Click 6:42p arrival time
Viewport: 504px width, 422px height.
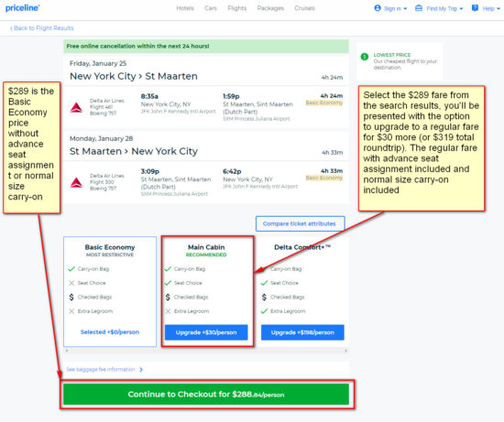[x=232, y=171]
